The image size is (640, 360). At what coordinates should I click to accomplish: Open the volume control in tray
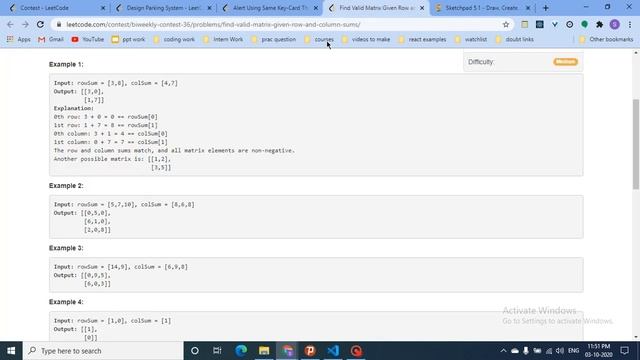(560, 351)
